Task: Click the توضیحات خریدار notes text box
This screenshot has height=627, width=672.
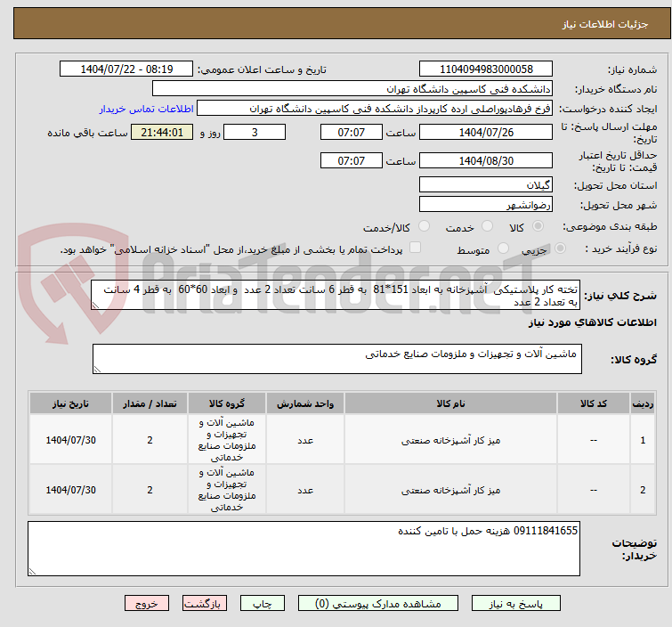Action: point(304,548)
